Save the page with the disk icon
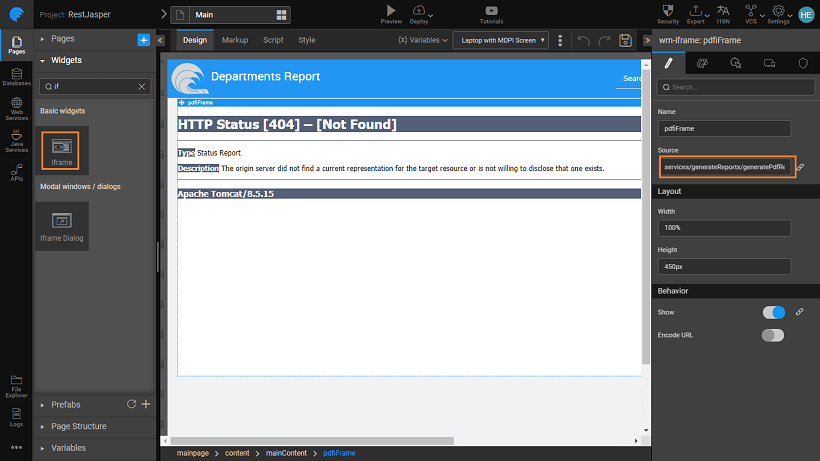This screenshot has height=461, width=820. pyautogui.click(x=625, y=40)
